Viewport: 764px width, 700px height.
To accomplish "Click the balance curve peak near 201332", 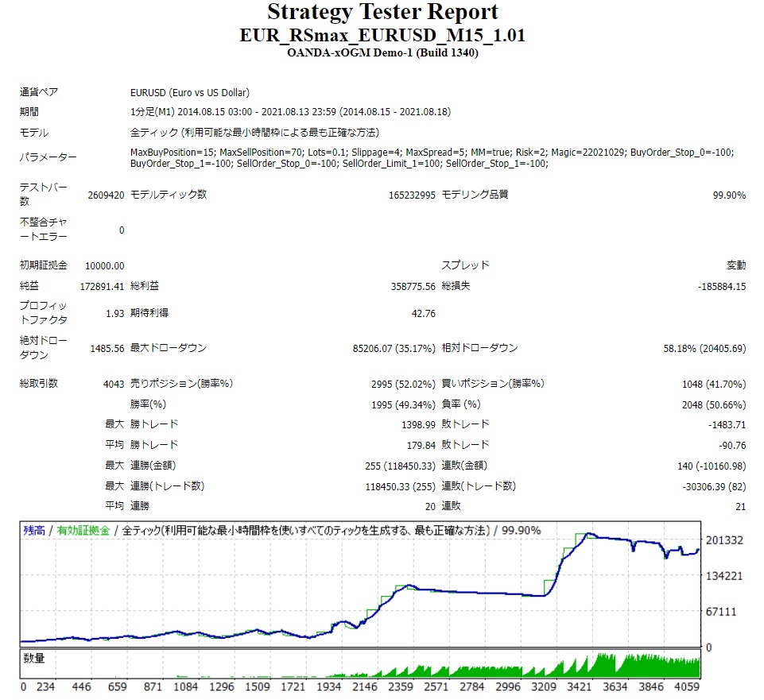I will coord(590,534).
